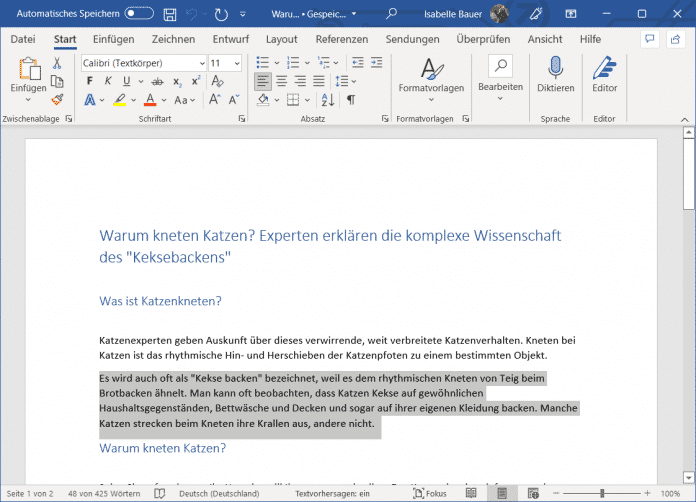The width and height of the screenshot is (696, 502).
Task: Decrease font size with smaller A
Action: tap(234, 100)
